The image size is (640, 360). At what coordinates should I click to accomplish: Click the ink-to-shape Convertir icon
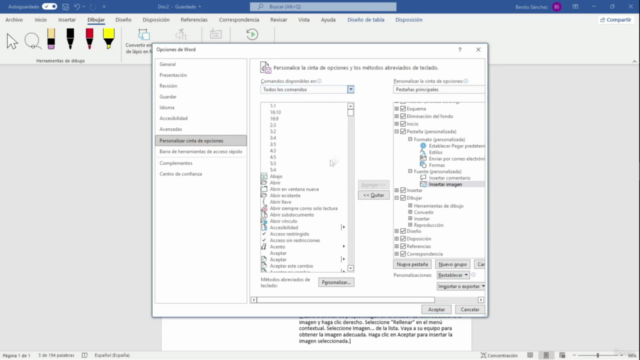pyautogui.click(x=143, y=34)
